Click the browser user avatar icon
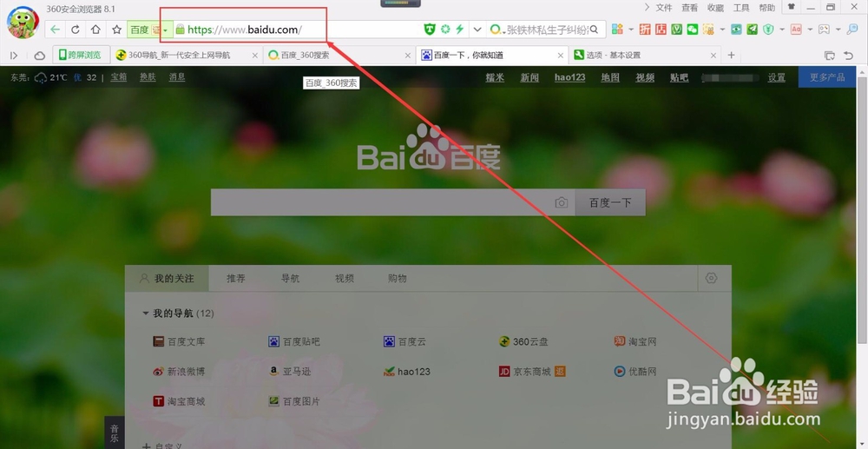The image size is (868, 449). click(23, 22)
